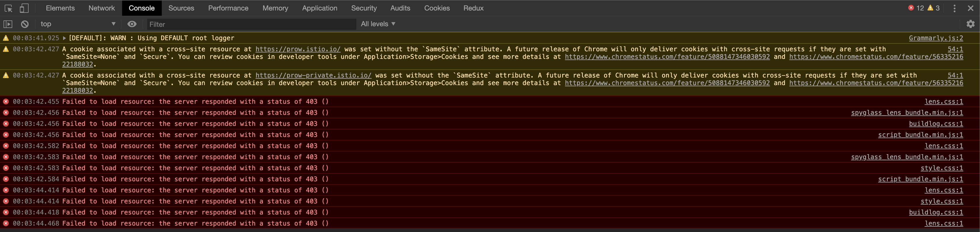Click the red error count badge showing 12
The width and height of the screenshot is (980, 232).
(x=916, y=8)
